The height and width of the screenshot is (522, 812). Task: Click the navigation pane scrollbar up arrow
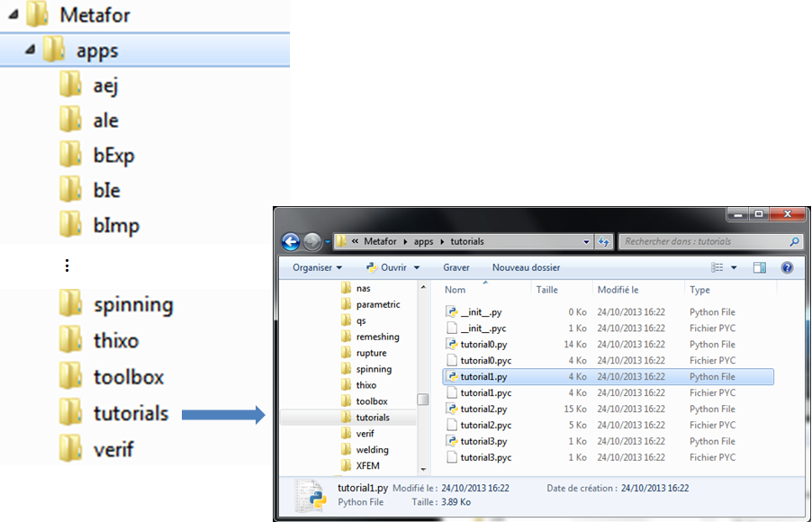pos(423,287)
